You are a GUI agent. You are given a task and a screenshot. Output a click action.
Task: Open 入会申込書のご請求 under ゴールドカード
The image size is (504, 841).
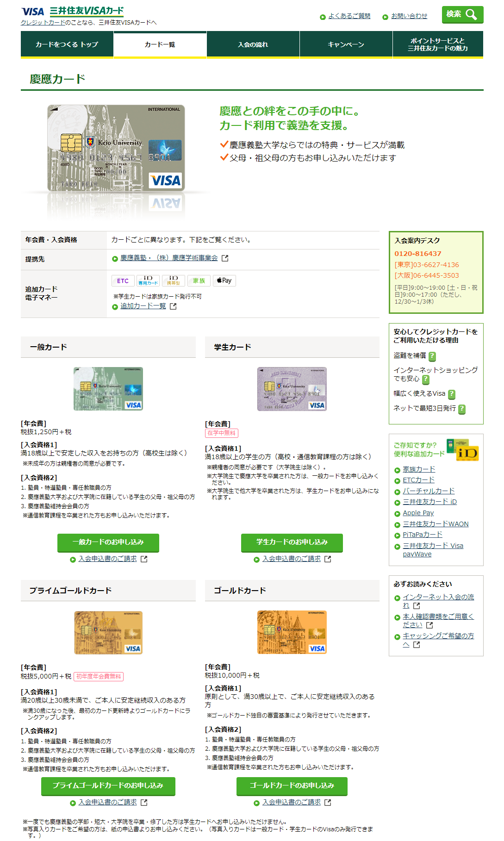pos(292,803)
